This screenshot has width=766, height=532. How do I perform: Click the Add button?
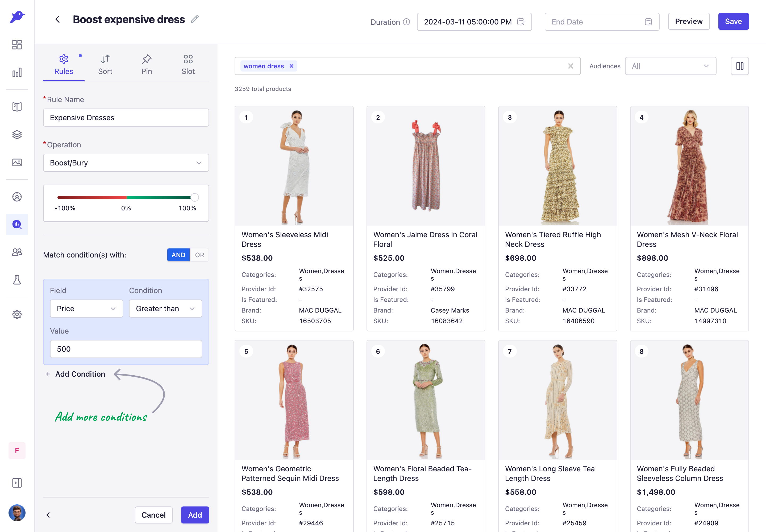[195, 515]
